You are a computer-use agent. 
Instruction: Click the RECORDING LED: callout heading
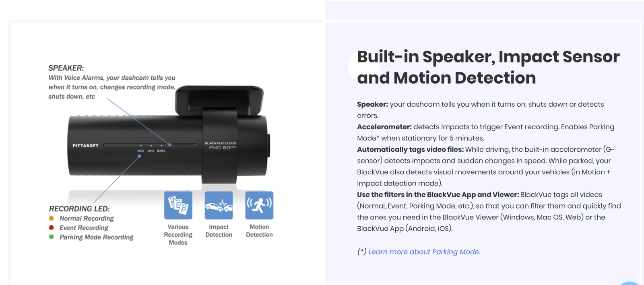click(x=79, y=209)
